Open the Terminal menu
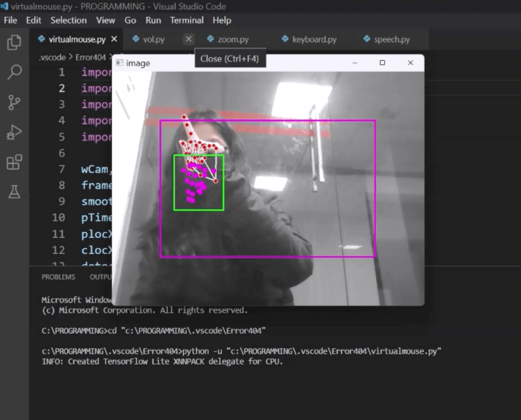 (187, 20)
